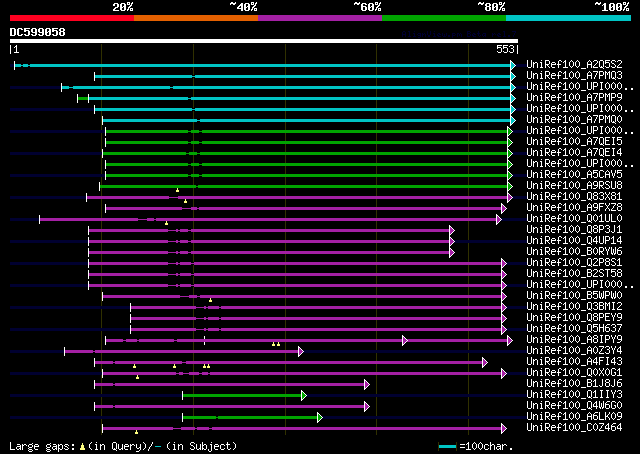
Task: Open the UniRef100_A7PMQ3 hit label
Action: [x=574, y=76]
